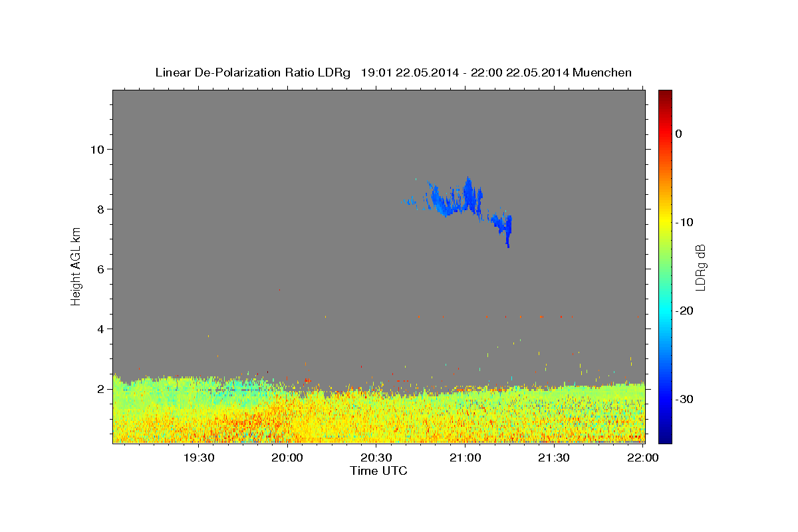Image resolution: width=798 pixels, height=532 pixels.
Task: Click the location label 'Muenchen' in title
Action: pos(602,72)
